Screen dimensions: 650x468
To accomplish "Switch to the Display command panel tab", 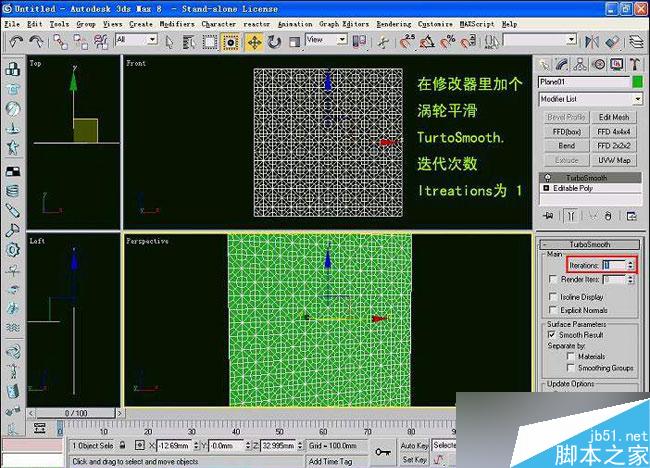I will pyautogui.click(x=616, y=64).
